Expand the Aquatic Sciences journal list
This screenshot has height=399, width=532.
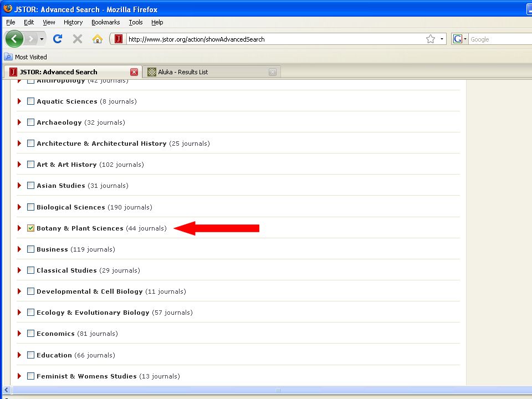[x=19, y=101]
